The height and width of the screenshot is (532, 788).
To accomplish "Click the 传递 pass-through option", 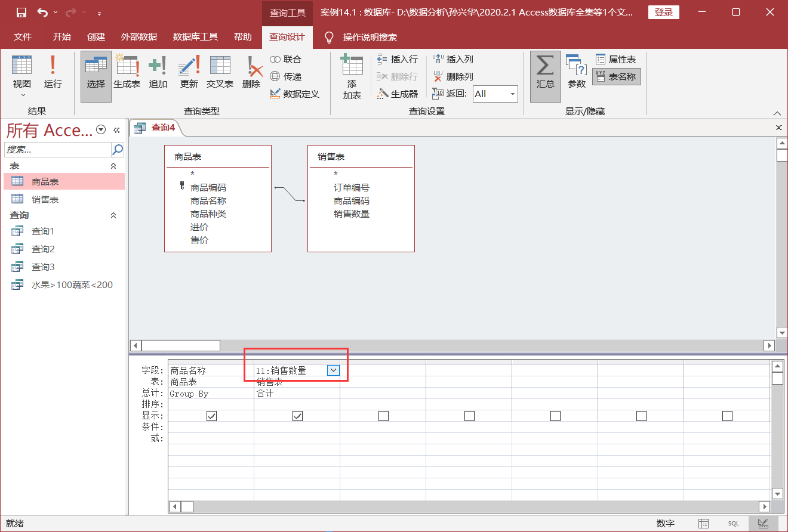I will point(286,76).
